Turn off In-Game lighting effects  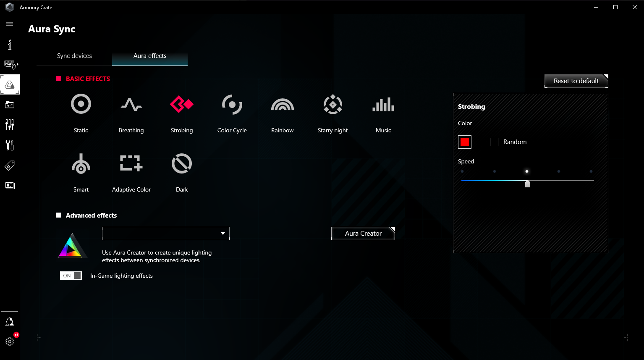[x=71, y=275]
